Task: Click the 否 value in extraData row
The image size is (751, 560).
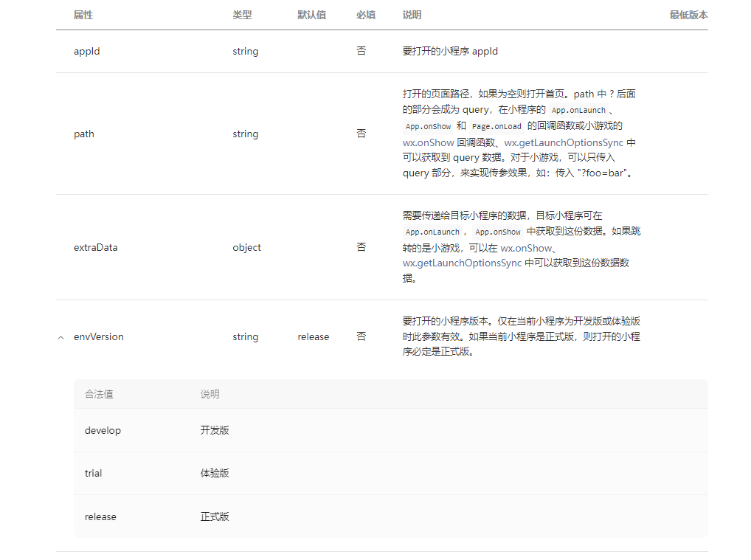Action: [x=361, y=247]
